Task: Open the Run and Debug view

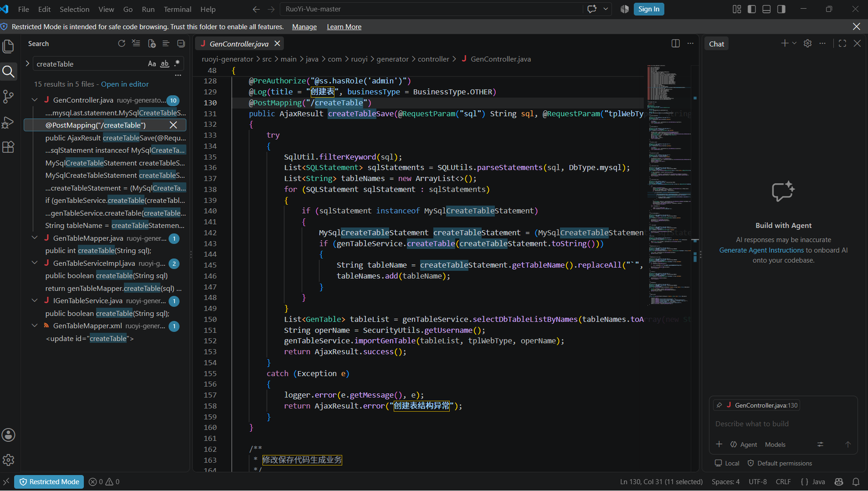Action: click(8, 122)
